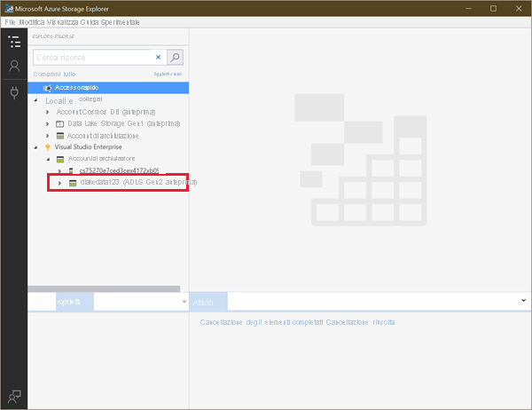Click the Azure Storage Explorer title bar icon
Screen dimensions: 532x410
click(9, 9)
